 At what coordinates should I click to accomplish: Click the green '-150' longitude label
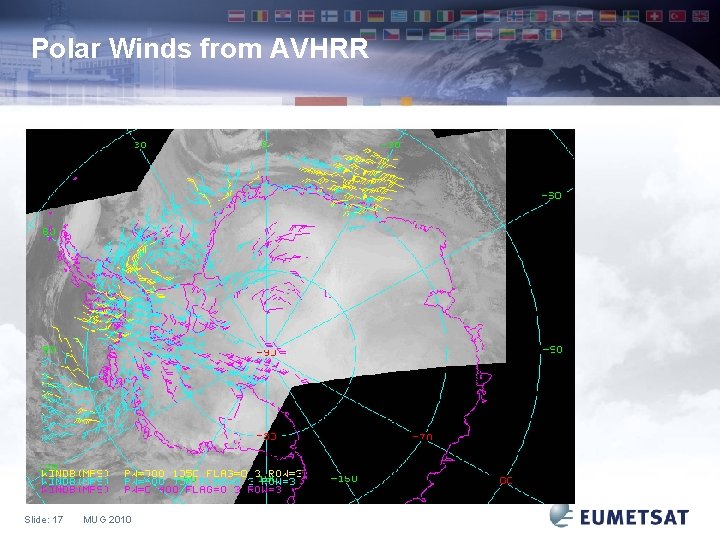[344, 479]
